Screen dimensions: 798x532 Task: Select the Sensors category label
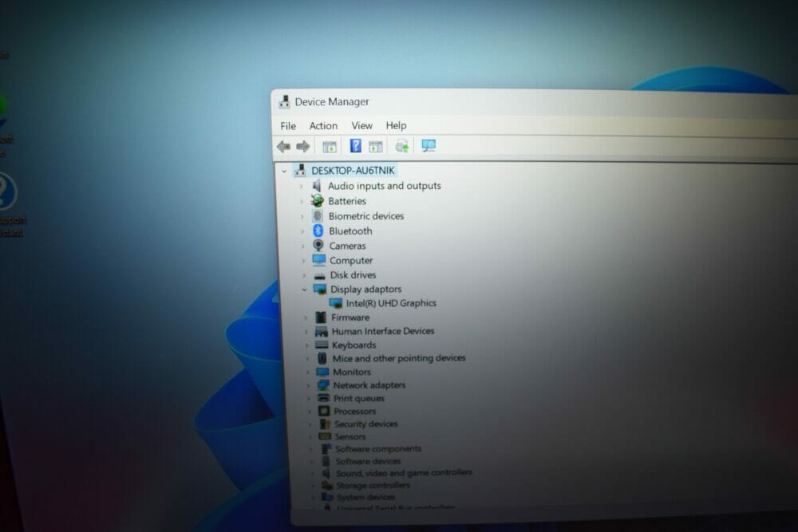click(350, 436)
